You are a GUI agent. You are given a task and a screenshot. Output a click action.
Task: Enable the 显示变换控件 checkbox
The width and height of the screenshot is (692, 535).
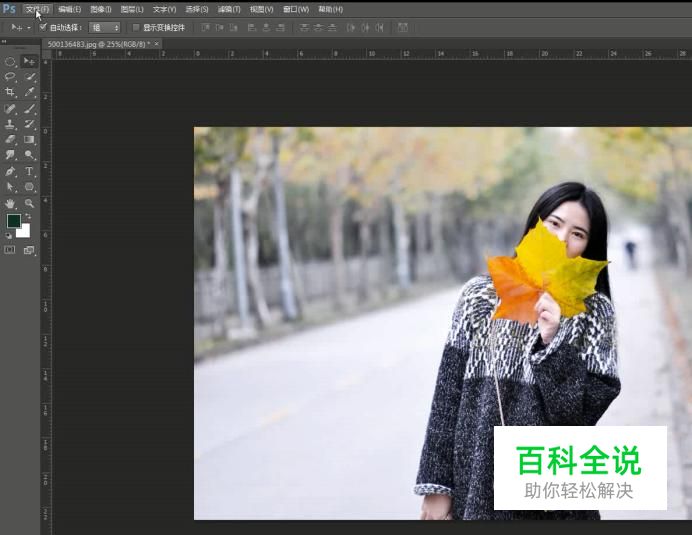[x=136, y=27]
